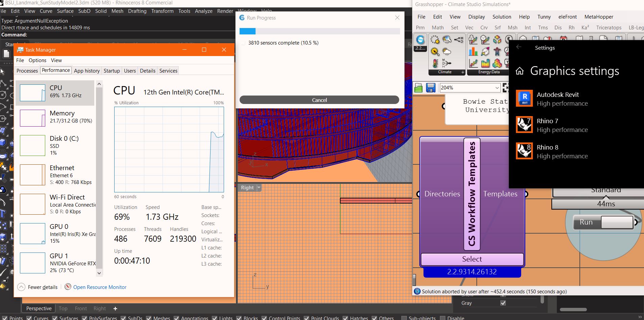Cancel the Run Progress simulation
644x320 pixels.
pyautogui.click(x=319, y=100)
